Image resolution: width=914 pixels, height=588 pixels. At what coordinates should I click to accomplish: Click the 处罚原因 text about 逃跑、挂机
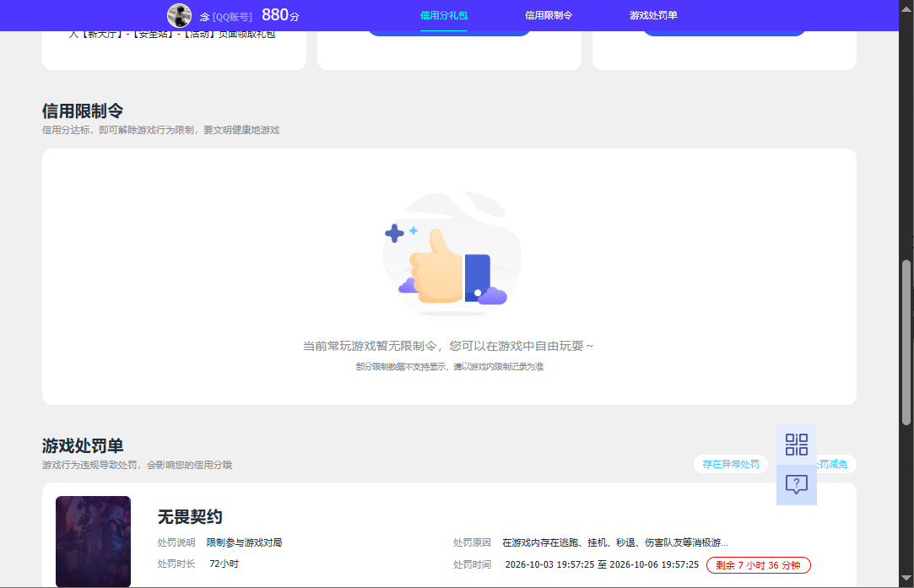tap(615, 542)
